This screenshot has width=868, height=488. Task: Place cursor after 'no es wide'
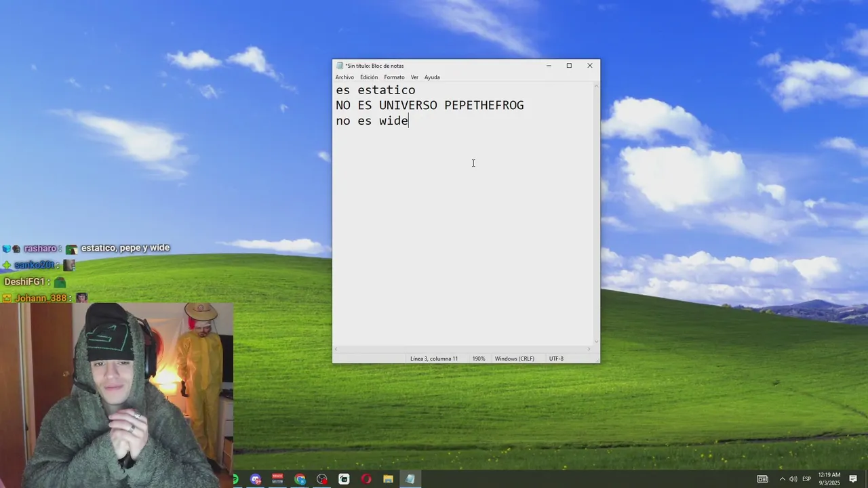[409, 121]
